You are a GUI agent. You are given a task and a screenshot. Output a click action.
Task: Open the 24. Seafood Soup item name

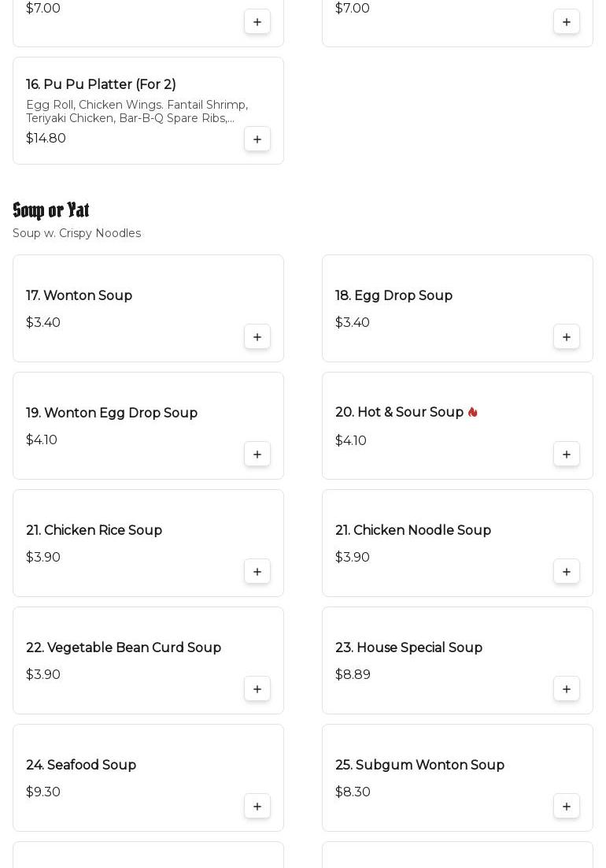81,765
